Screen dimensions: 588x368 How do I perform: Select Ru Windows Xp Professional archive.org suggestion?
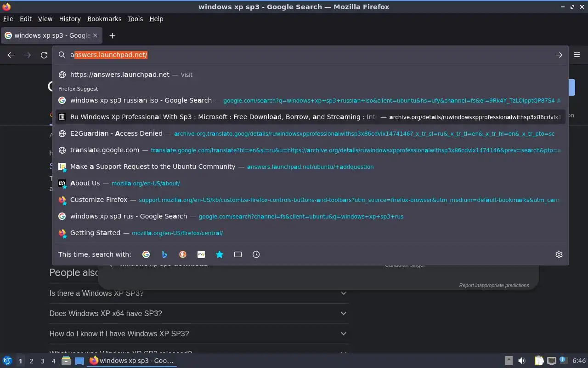(x=310, y=117)
